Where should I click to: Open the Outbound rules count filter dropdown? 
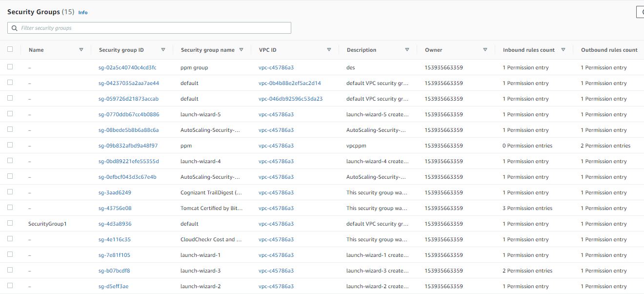[x=642, y=49]
